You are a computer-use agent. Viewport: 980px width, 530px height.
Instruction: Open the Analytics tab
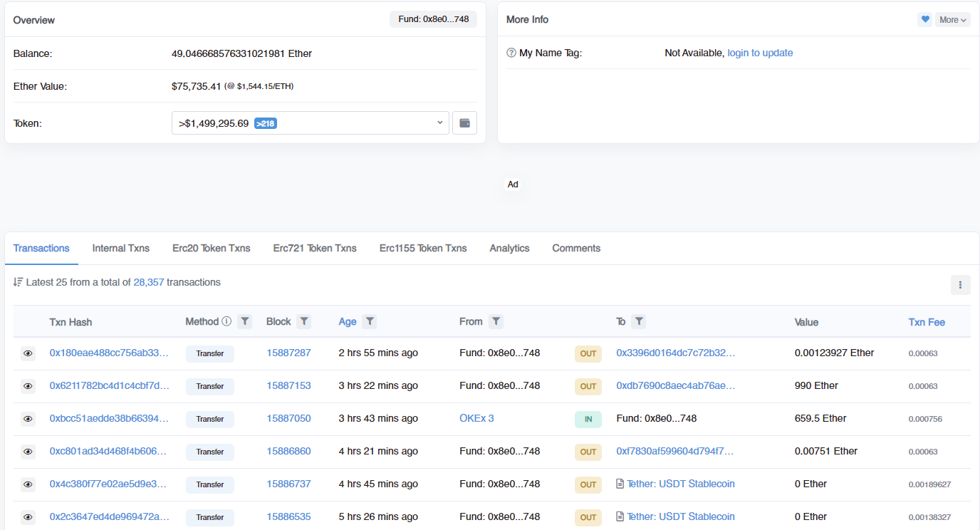(509, 248)
